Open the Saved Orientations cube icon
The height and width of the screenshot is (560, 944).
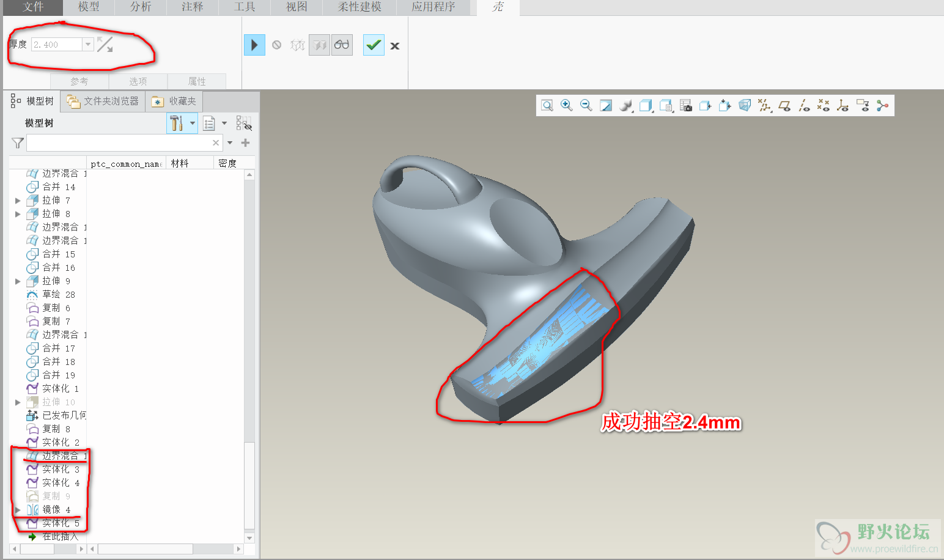(646, 106)
